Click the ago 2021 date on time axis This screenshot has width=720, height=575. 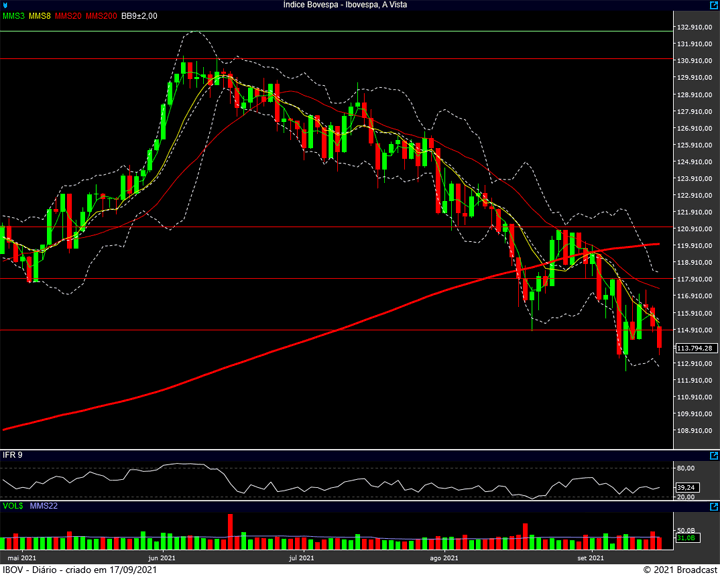point(443,557)
